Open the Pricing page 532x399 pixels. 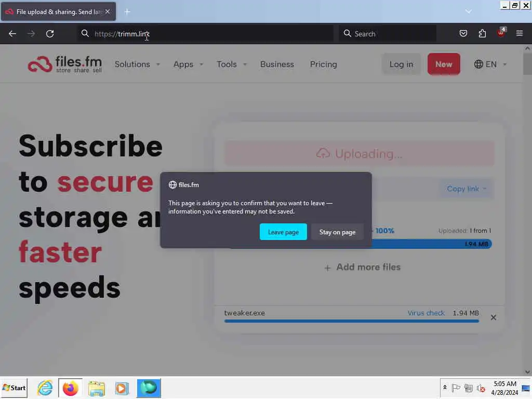tap(323, 64)
